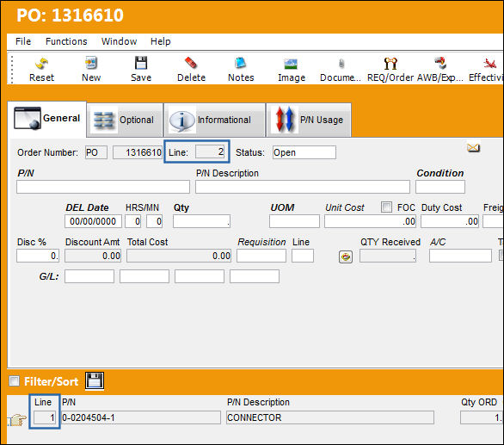Click the Order Number type field PO
Screen dimensions: 504x445
point(96,152)
